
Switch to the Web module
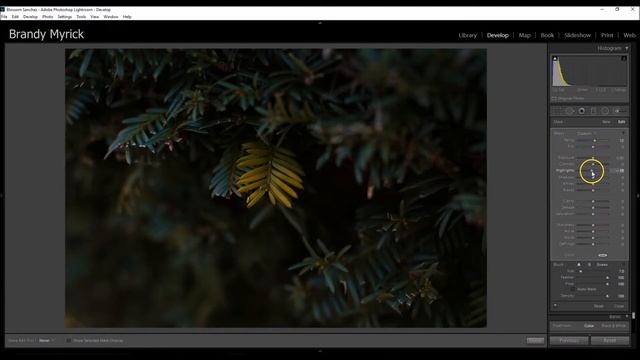click(629, 35)
